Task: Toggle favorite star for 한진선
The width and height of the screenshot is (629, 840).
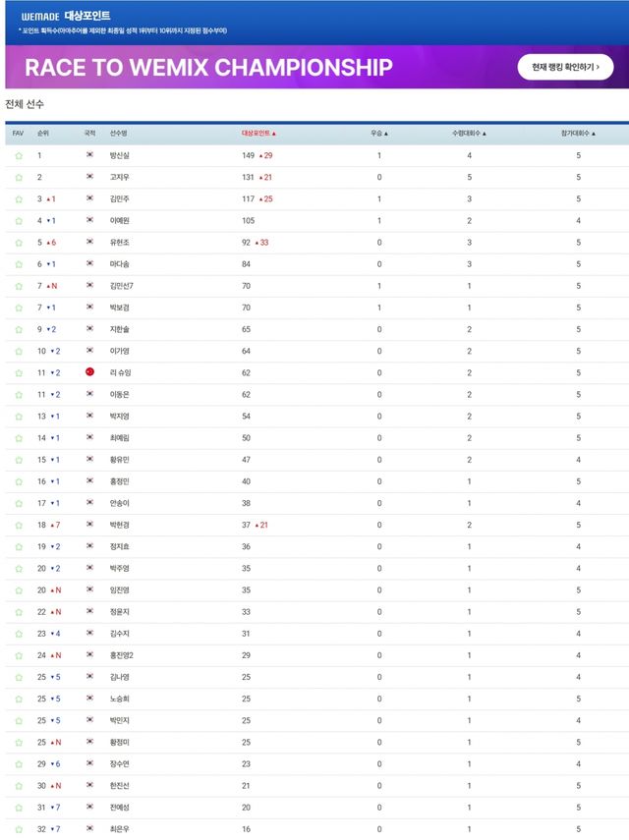Action: [18, 786]
